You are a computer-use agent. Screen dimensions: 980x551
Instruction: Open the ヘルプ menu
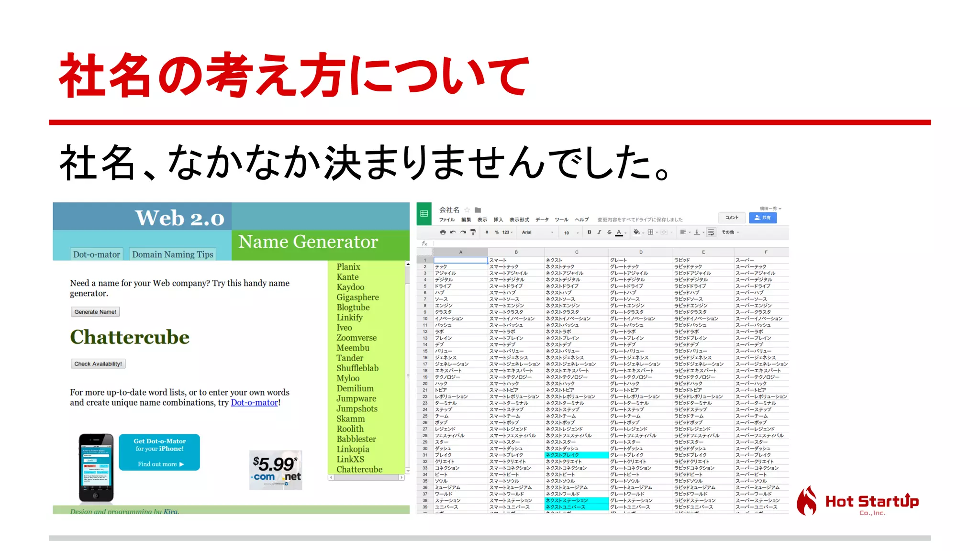pyautogui.click(x=582, y=220)
